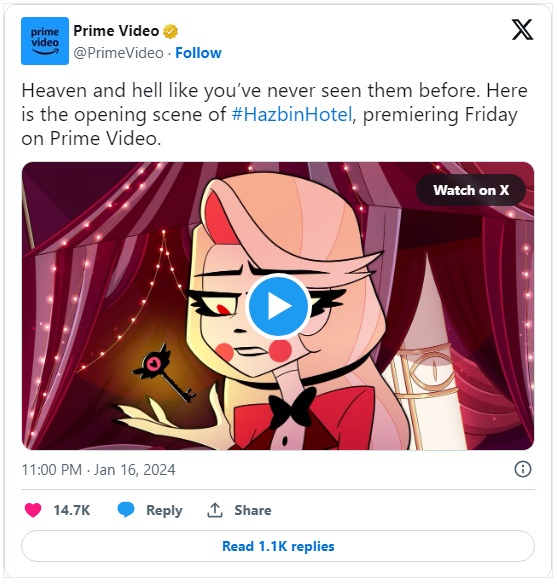Click the Share text label
Viewport: 557px width, 584px height.
tap(253, 510)
